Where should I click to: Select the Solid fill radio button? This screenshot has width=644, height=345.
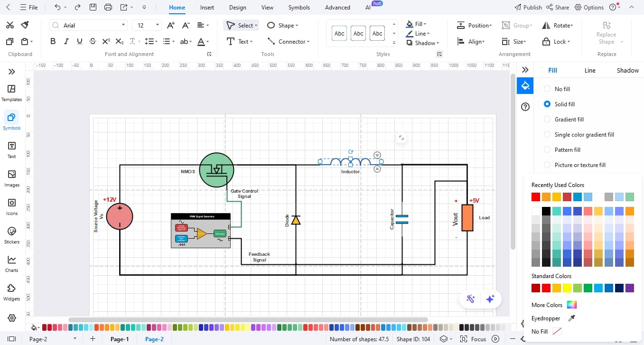click(x=547, y=104)
